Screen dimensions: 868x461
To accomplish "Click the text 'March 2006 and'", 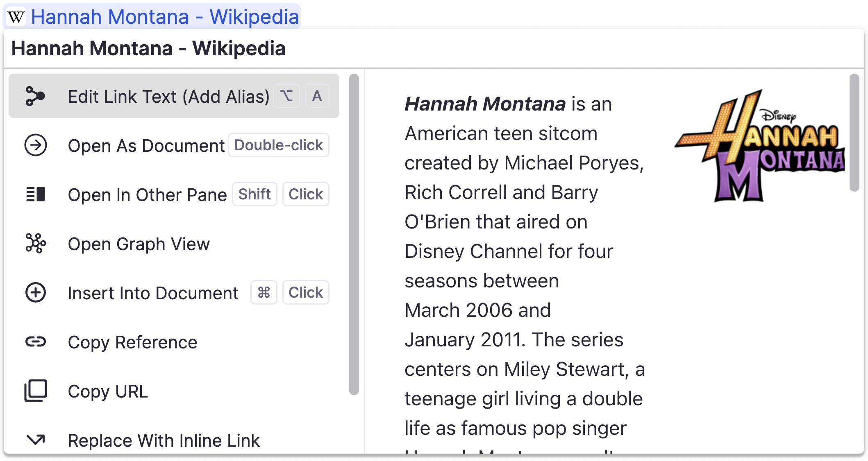I will pos(478,310).
